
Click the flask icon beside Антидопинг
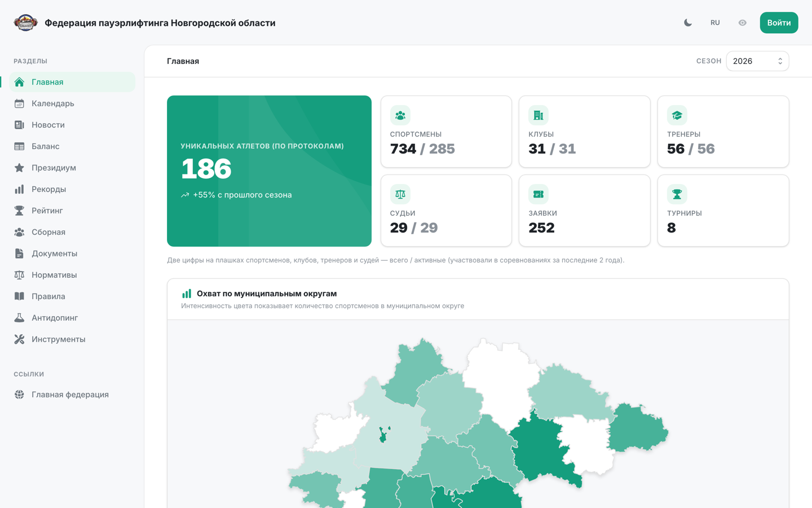pyautogui.click(x=19, y=318)
